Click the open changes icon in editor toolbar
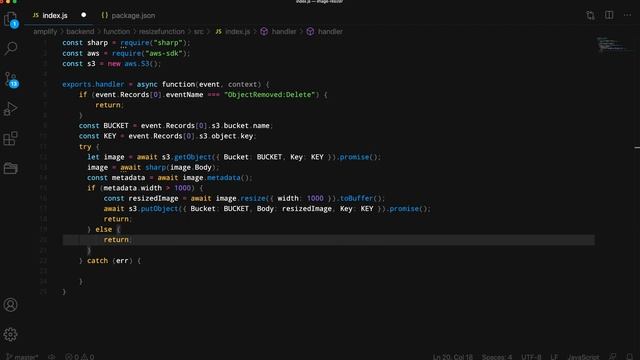The width and height of the screenshot is (640, 360). coord(590,15)
